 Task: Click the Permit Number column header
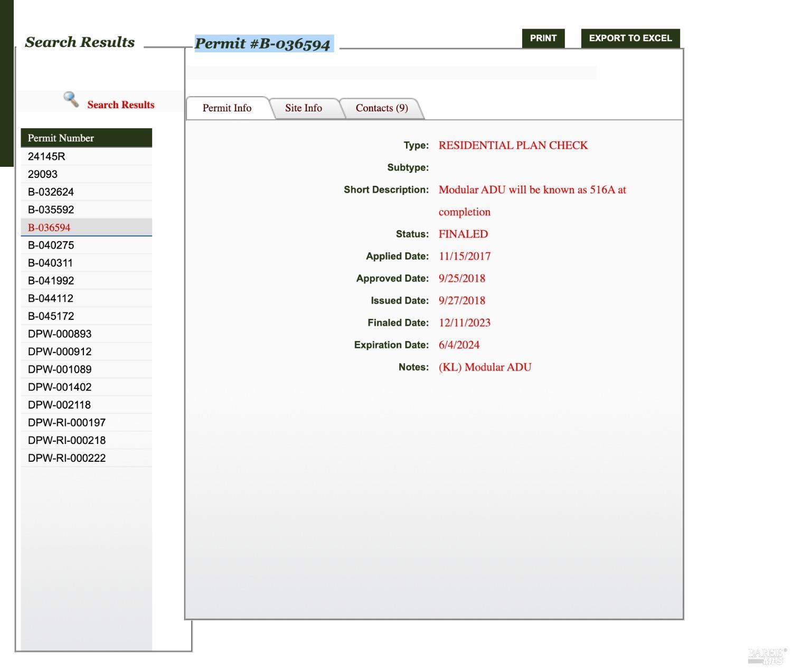point(61,138)
